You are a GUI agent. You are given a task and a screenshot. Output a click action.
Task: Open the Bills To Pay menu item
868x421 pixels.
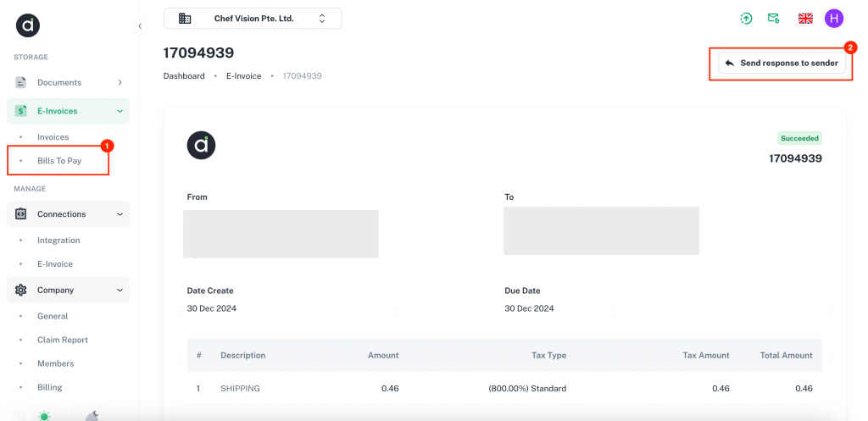coord(59,160)
